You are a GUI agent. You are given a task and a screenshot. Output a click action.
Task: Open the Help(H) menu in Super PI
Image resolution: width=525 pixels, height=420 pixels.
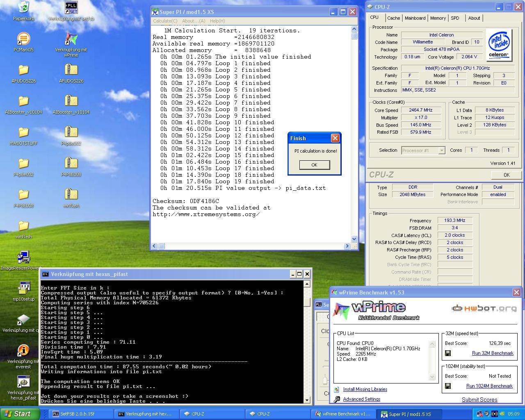coord(217,21)
